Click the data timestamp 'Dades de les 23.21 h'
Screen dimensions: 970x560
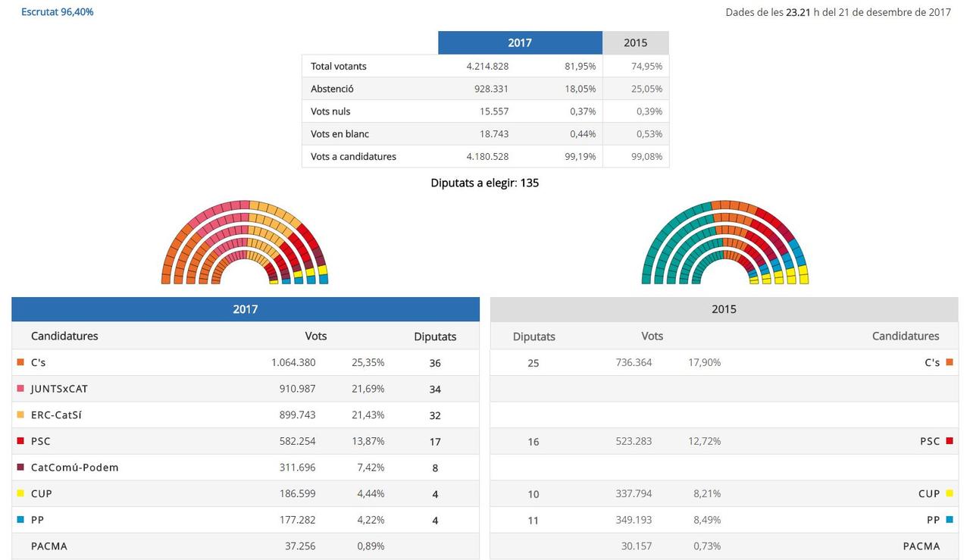(838, 12)
